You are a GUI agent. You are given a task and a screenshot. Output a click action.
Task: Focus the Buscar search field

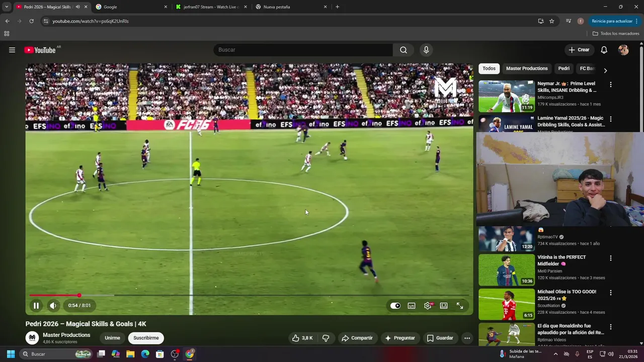pyautogui.click(x=303, y=50)
